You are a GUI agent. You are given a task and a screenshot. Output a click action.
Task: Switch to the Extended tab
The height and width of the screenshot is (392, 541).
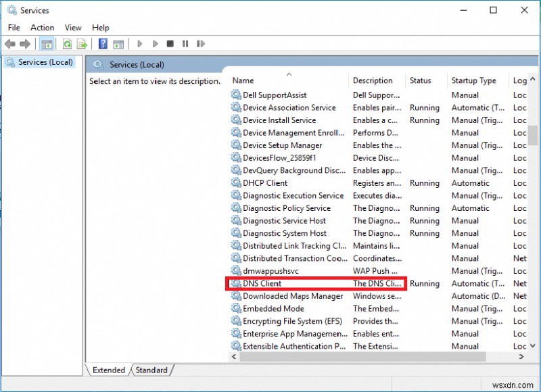[108, 370]
